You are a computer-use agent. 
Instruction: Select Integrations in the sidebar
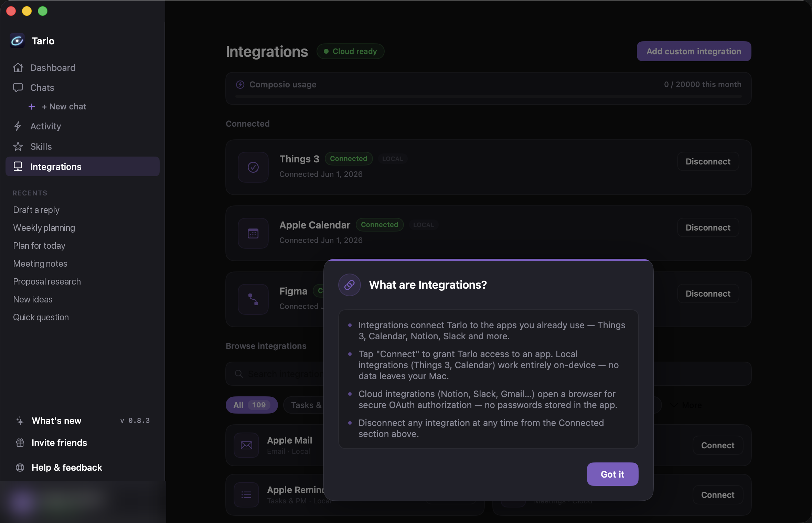(83, 167)
